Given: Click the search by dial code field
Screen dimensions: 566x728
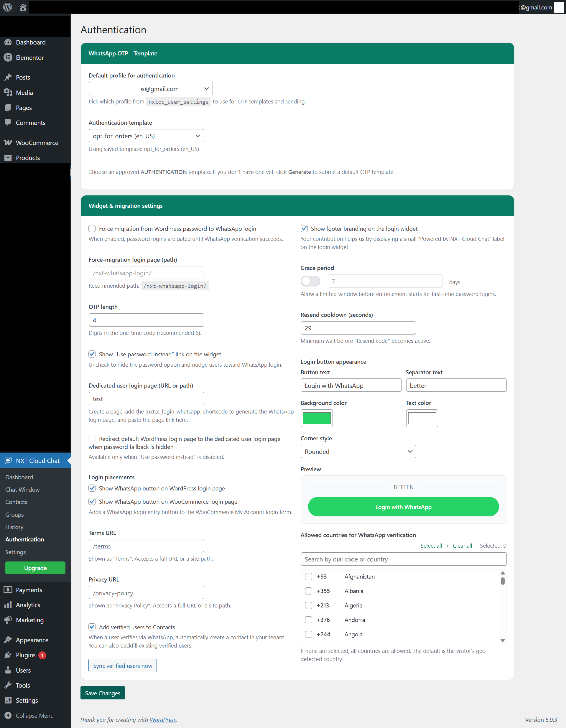Looking at the screenshot, I should click(x=403, y=559).
